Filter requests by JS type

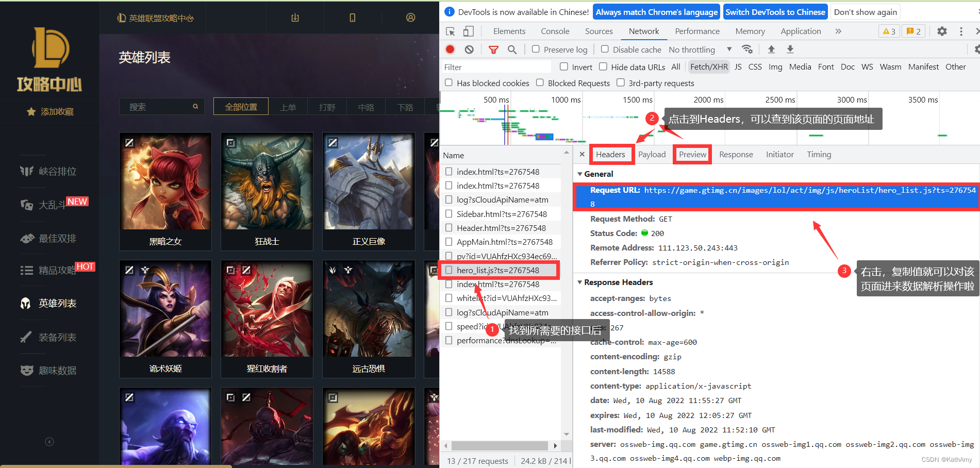coord(738,66)
